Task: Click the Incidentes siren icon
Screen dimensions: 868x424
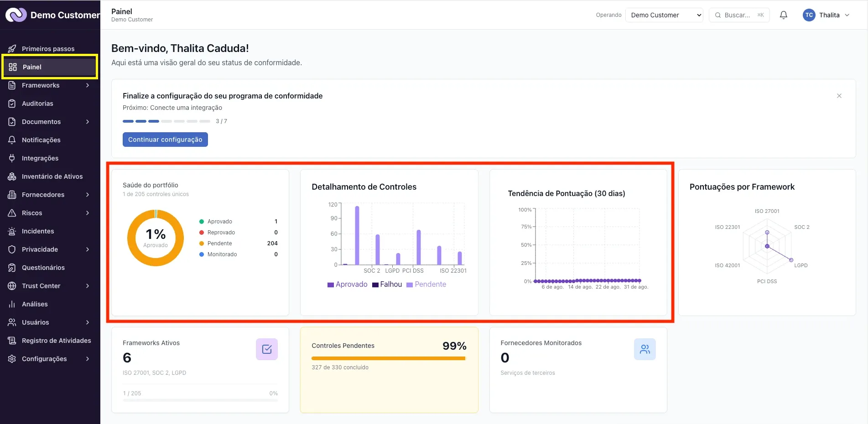Action: point(12,231)
